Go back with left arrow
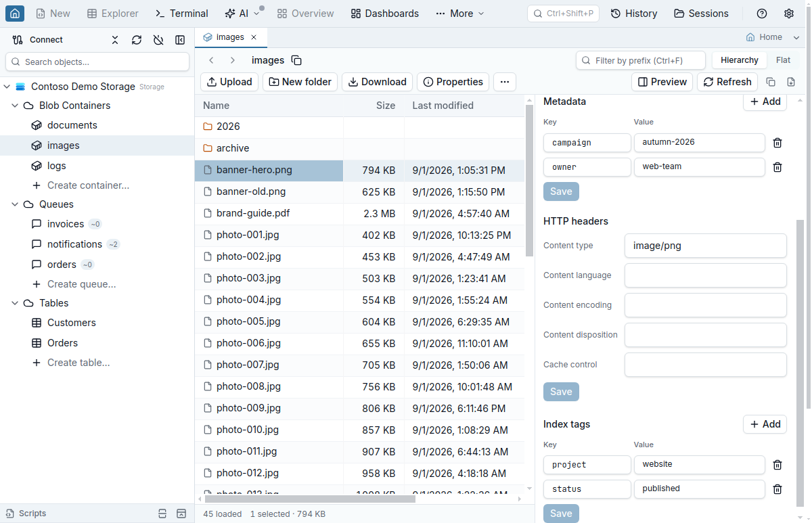 click(x=211, y=60)
